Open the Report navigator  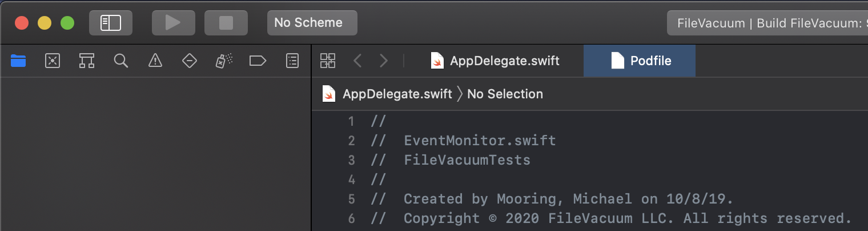coord(292,61)
